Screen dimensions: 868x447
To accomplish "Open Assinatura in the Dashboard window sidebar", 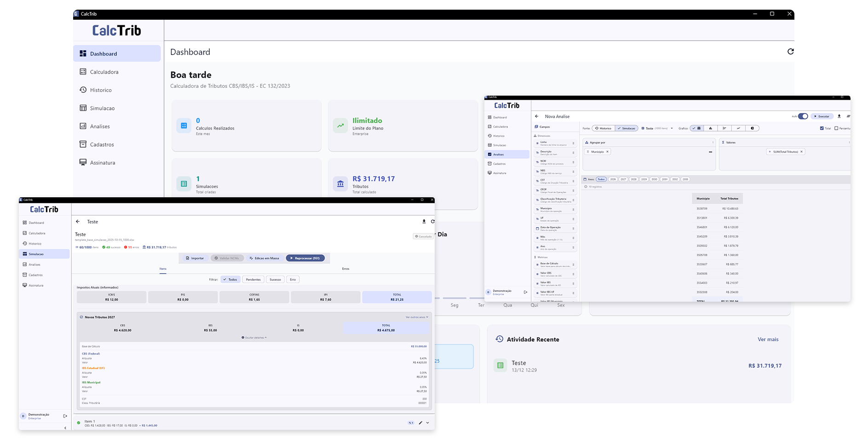I will tap(117, 162).
